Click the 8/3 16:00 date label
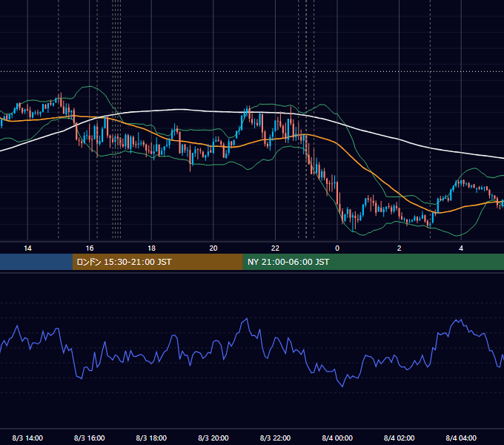Viewport: 504px width, 445px height. pyautogui.click(x=90, y=438)
